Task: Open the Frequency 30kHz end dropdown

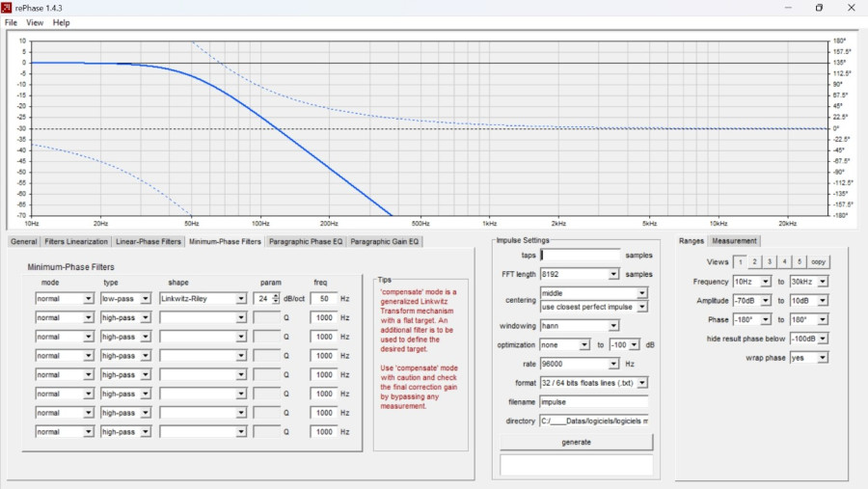Action: 809,282
